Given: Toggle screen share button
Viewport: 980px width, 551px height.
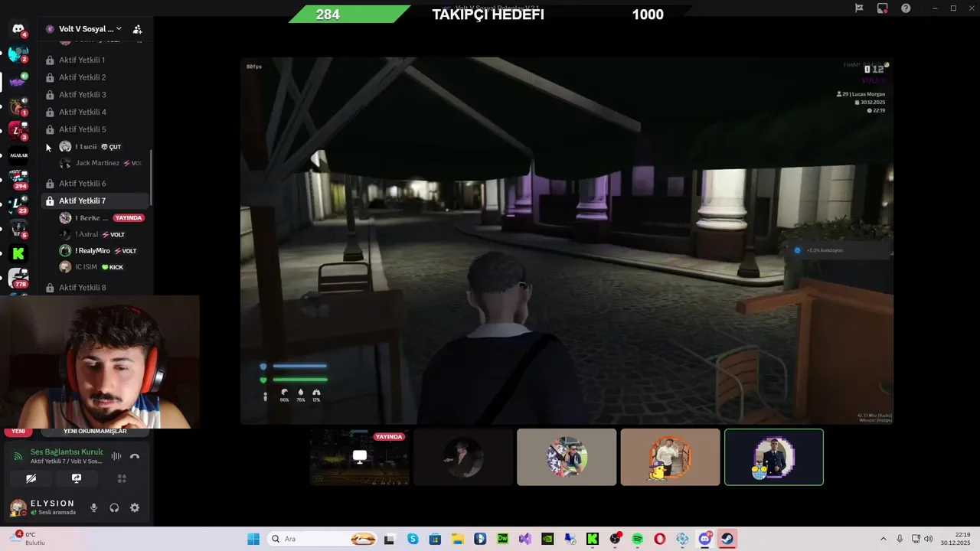Looking at the screenshot, I should 76,478.
